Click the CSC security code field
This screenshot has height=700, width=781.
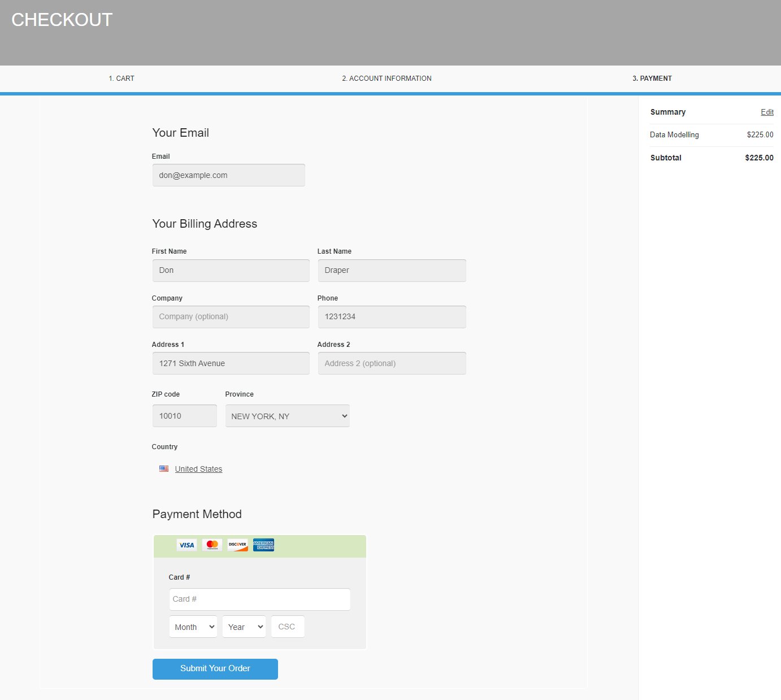tap(288, 627)
